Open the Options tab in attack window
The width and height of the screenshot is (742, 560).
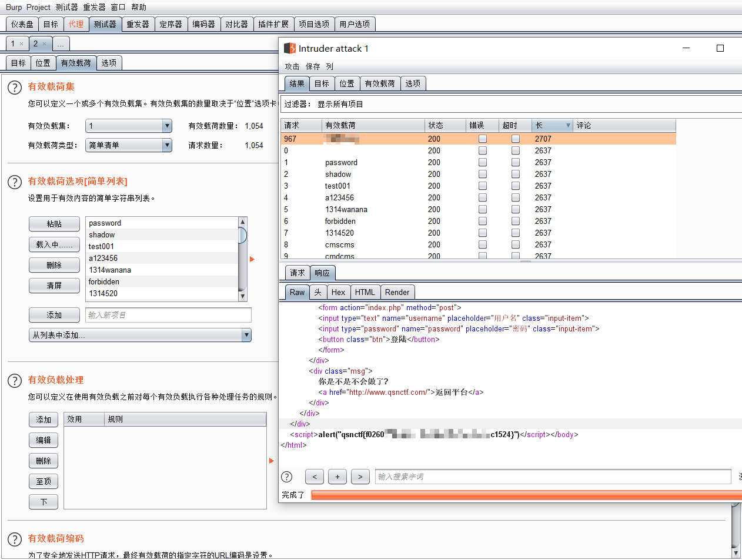tap(413, 83)
